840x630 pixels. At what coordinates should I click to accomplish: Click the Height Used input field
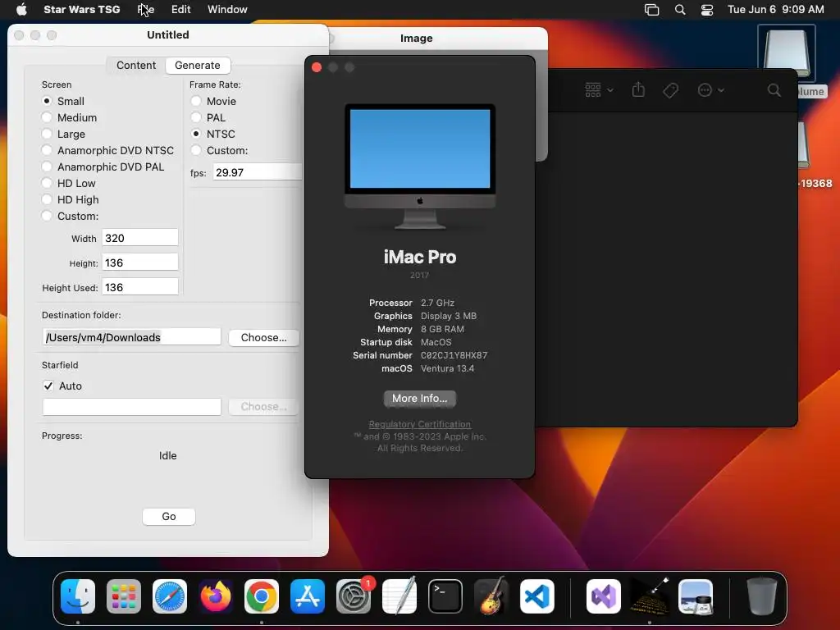[139, 287]
